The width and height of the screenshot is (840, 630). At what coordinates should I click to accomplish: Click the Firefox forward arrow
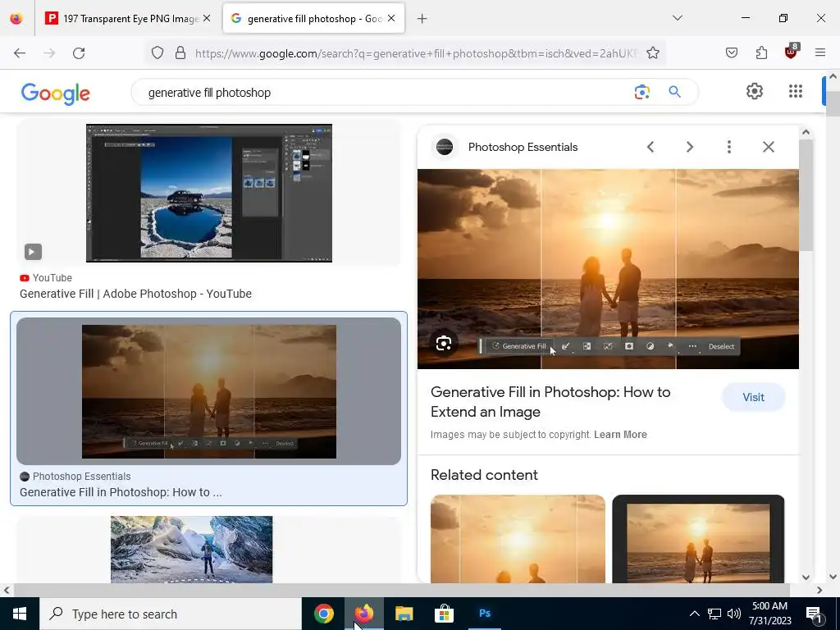49,53
